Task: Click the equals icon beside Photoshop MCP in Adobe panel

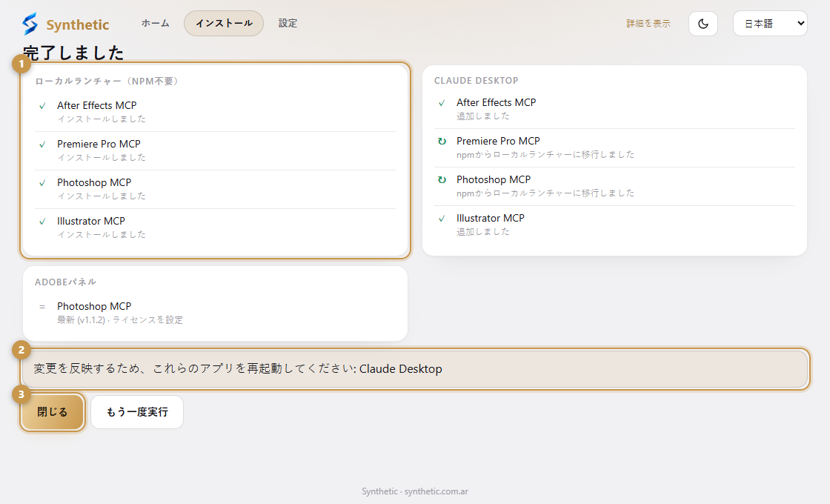Action: (42, 307)
